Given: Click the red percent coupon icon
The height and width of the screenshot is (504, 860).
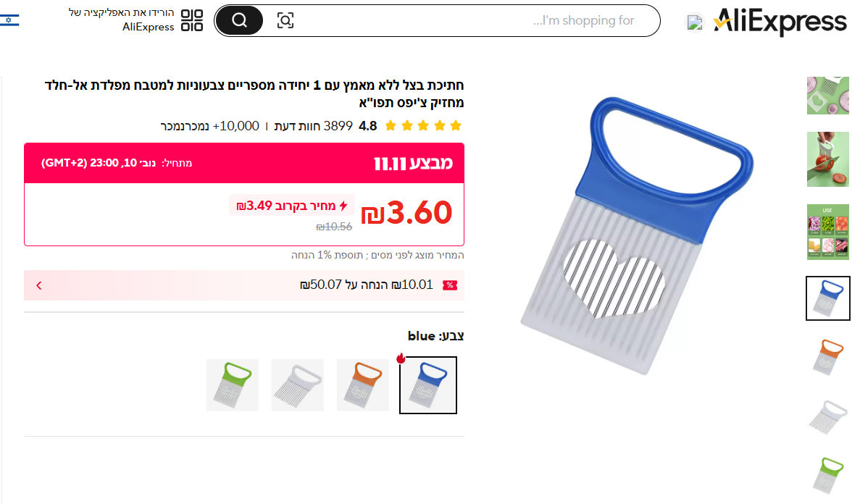Looking at the screenshot, I should [x=450, y=285].
